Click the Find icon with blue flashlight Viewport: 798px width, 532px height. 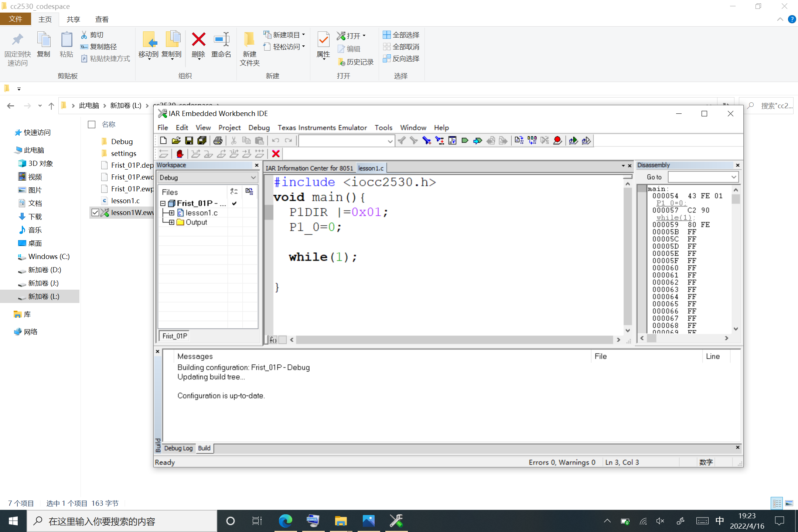427,140
